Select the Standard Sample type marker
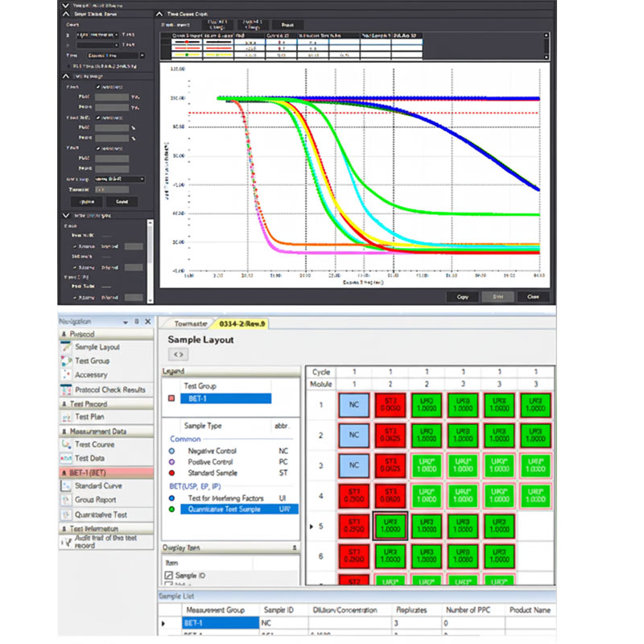 tap(171, 474)
